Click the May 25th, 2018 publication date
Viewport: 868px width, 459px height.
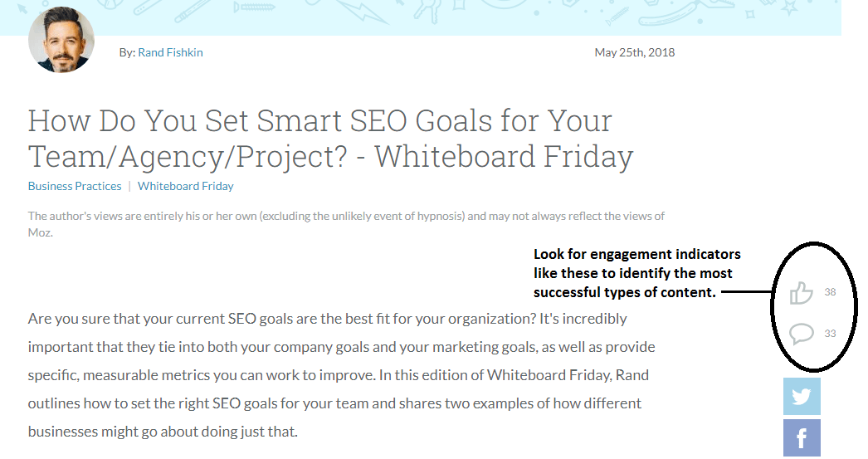point(634,52)
